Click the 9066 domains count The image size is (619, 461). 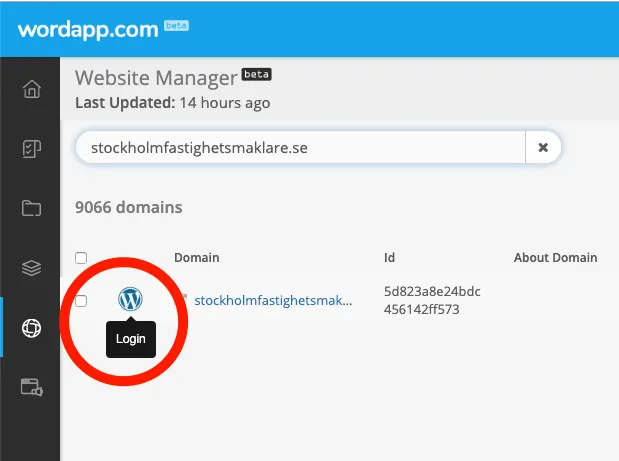tap(129, 207)
